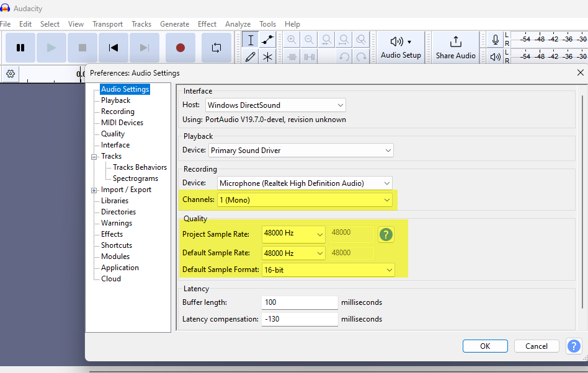This screenshot has height=373, width=588.
Task: Trim audio outside selection icon
Action: (292, 57)
